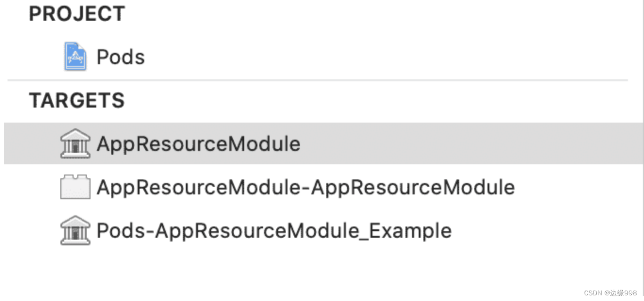Click the TARGETS section header
This screenshot has width=644, height=301.
(77, 100)
